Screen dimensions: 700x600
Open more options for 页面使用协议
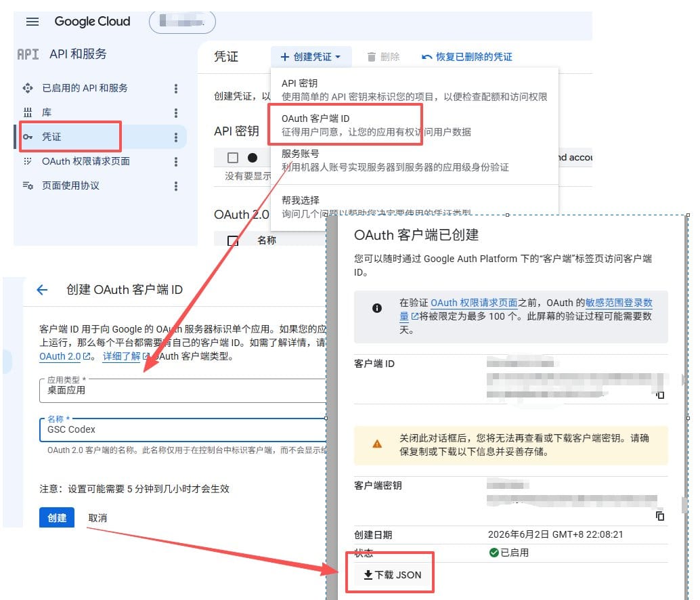(176, 186)
